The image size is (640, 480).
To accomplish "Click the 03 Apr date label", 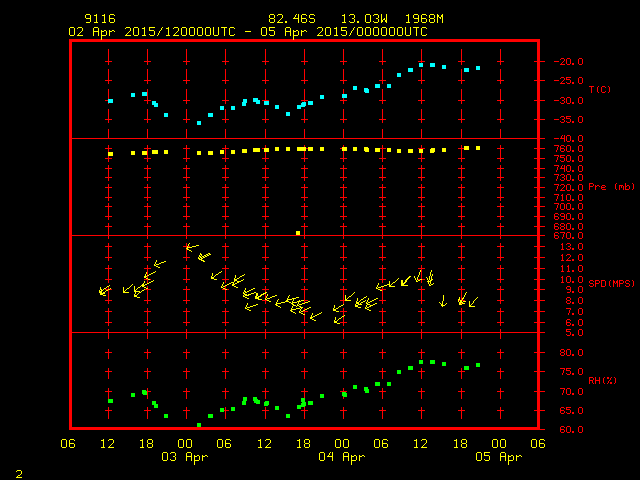I will coord(184,457).
